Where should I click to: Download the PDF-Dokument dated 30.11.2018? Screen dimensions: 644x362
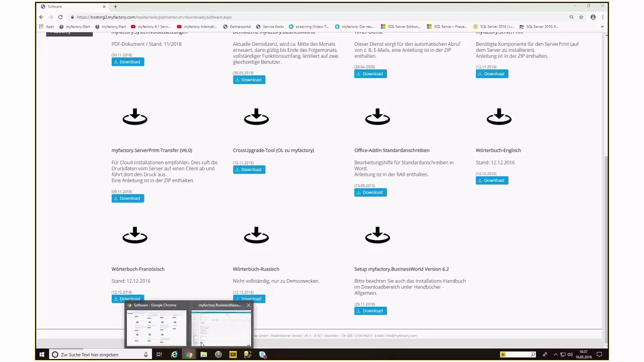pyautogui.click(x=128, y=62)
